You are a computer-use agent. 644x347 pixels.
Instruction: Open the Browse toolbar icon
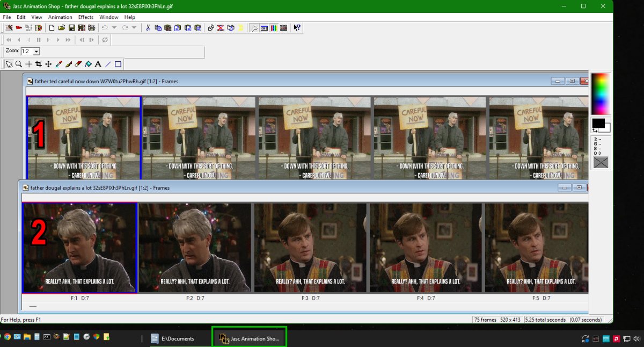pyautogui.click(x=39, y=27)
